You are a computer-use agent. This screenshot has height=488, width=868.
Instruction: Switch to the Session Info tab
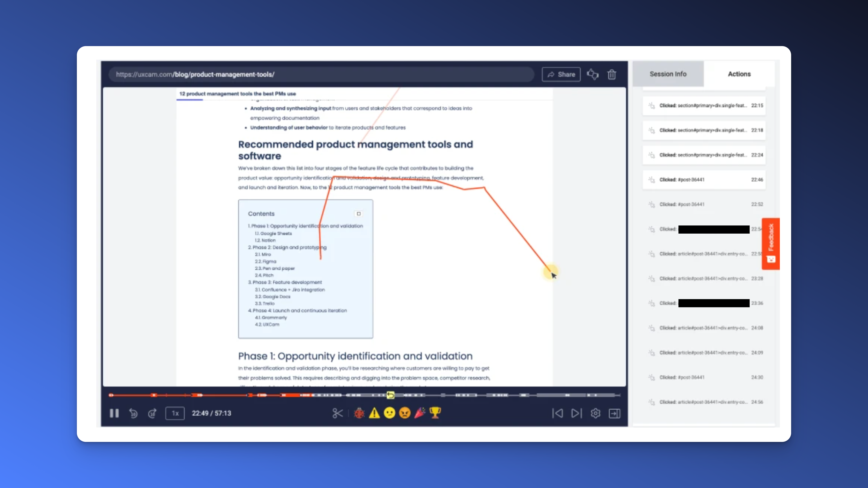coord(668,74)
